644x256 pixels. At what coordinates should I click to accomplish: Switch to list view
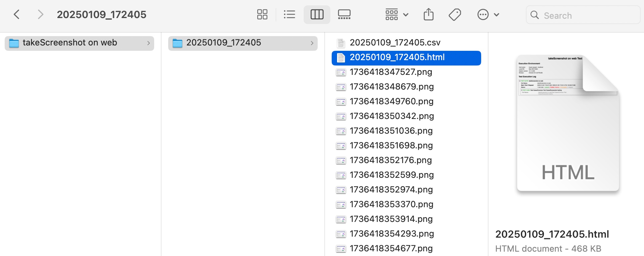click(289, 14)
